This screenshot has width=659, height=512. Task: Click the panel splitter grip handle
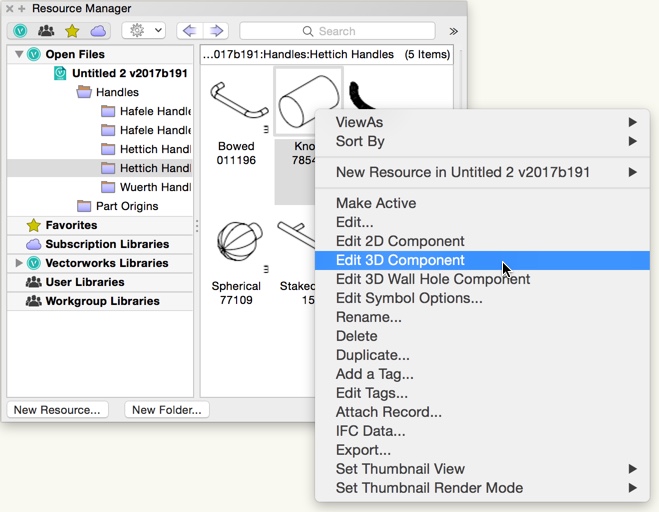click(197, 226)
